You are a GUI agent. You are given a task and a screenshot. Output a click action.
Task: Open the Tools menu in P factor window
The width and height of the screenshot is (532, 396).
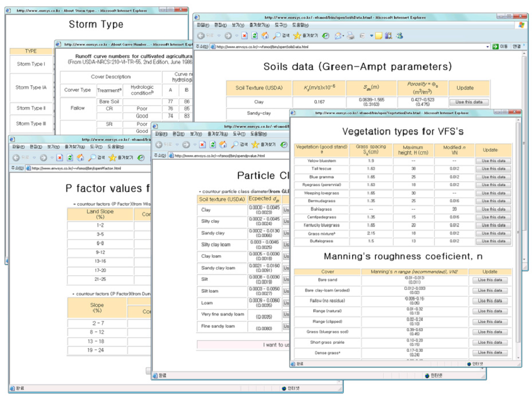point(95,147)
